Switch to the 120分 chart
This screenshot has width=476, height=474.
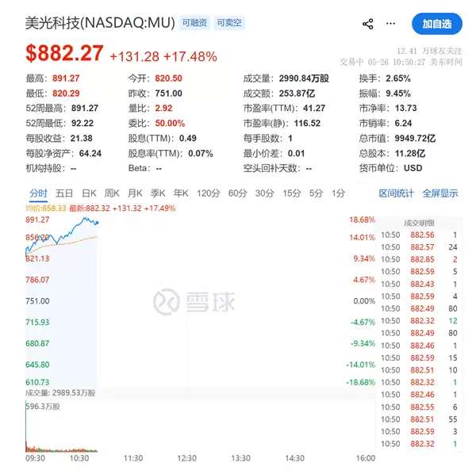(x=208, y=193)
